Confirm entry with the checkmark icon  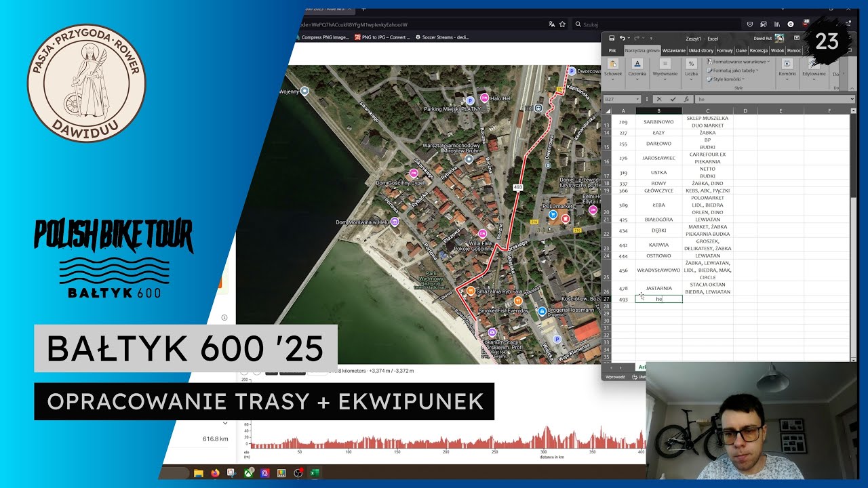click(x=673, y=99)
